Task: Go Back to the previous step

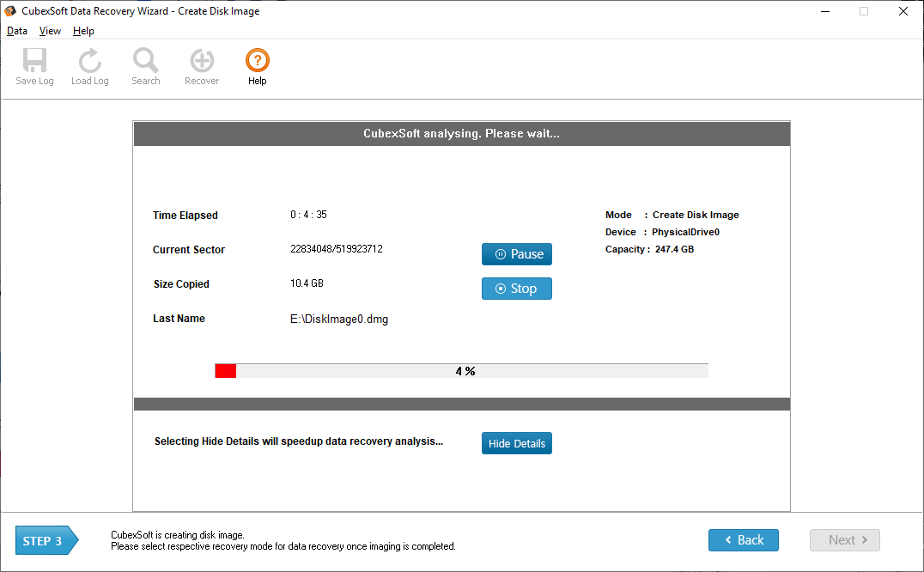Action: [743, 540]
